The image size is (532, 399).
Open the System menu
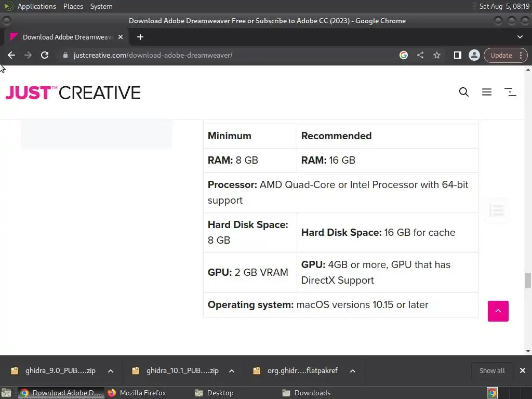tap(101, 6)
